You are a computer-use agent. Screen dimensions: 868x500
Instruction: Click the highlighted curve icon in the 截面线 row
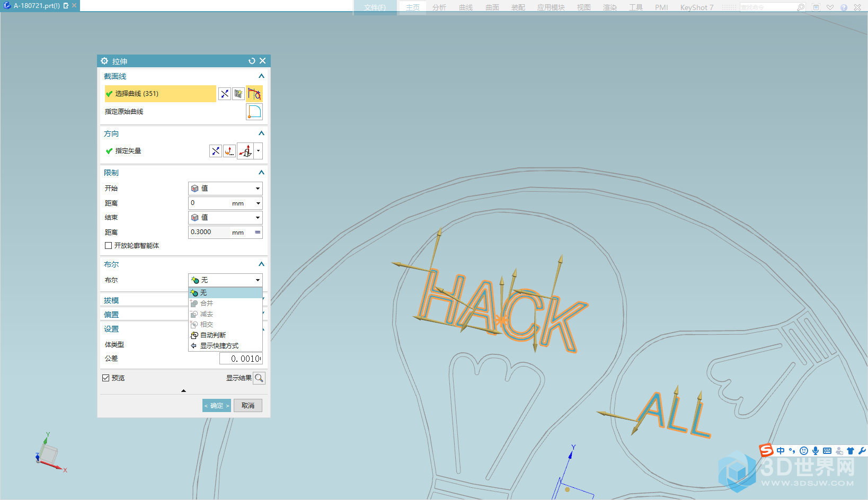coord(254,94)
